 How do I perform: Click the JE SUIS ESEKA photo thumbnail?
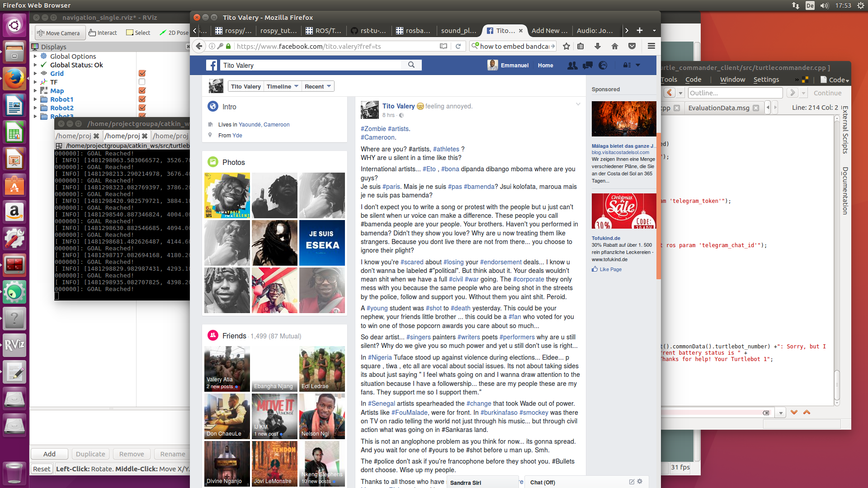[322, 243]
